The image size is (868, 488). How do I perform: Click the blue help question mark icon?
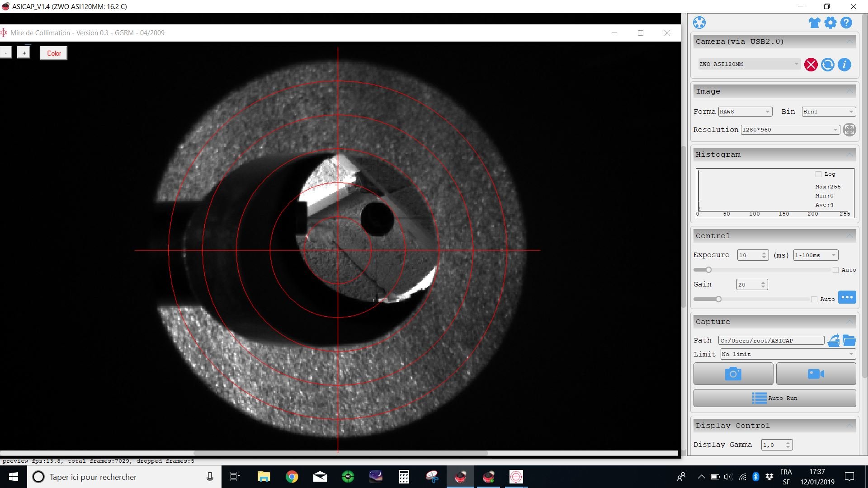point(846,23)
